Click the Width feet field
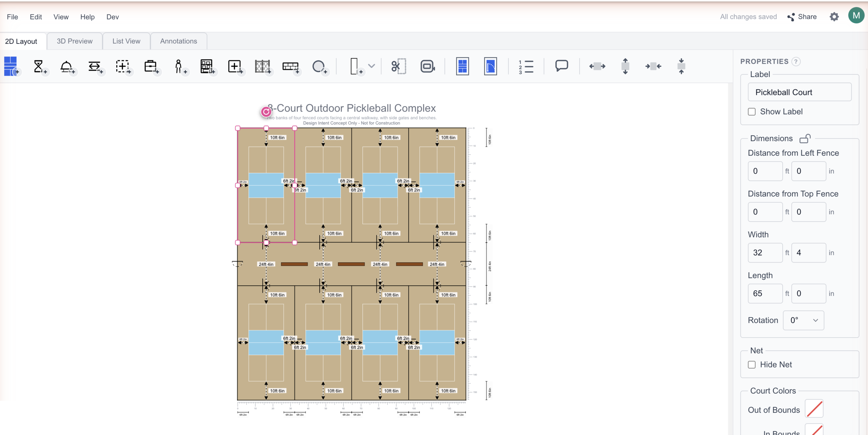The image size is (868, 435). pos(765,252)
